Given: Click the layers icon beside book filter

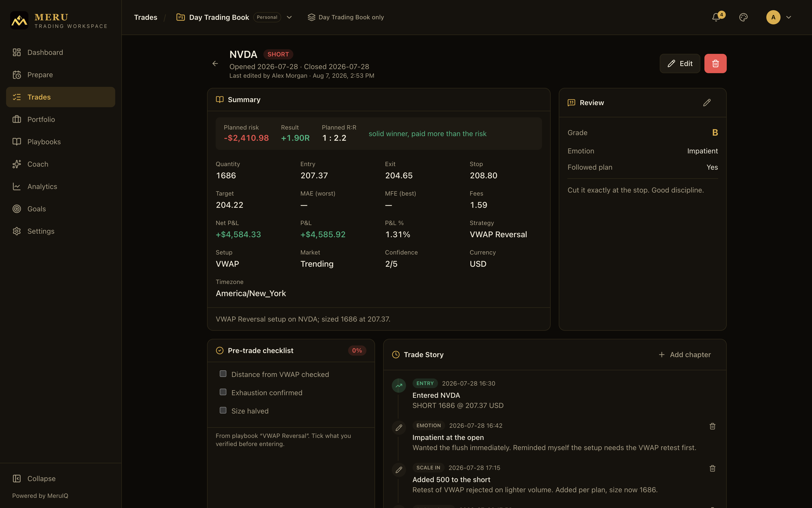Looking at the screenshot, I should [311, 17].
